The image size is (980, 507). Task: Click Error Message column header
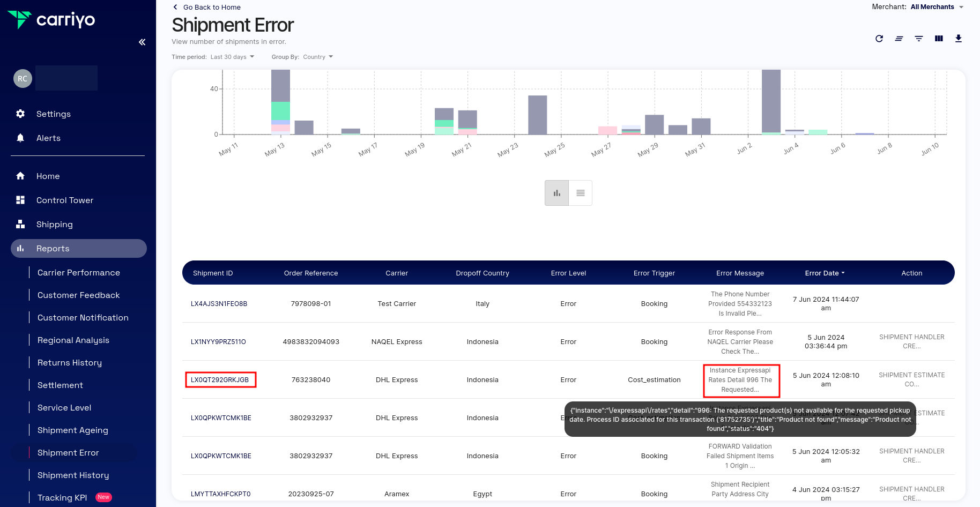[x=740, y=273]
